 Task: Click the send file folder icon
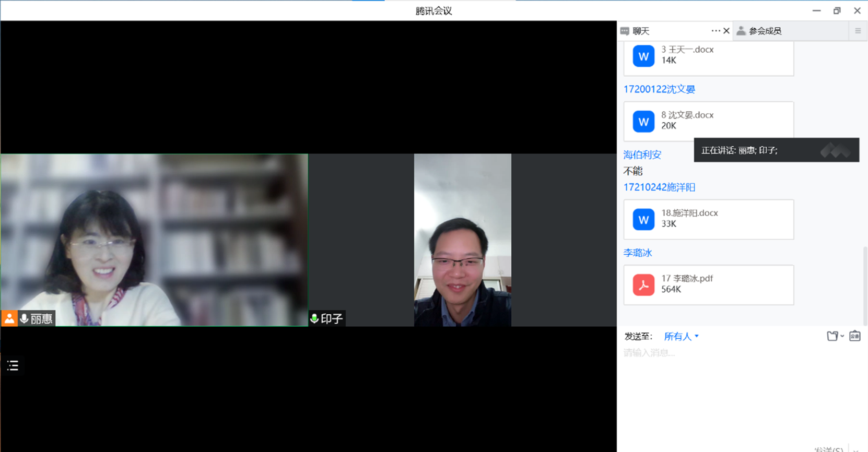coord(832,336)
